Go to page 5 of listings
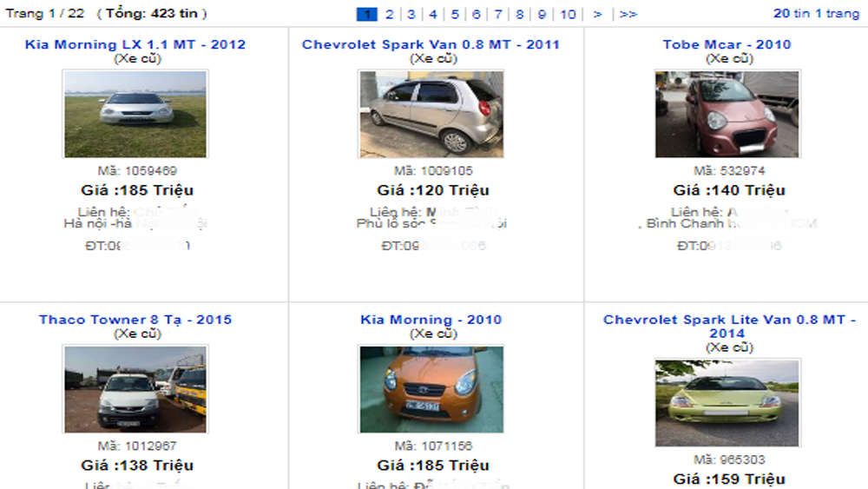Viewport: 868px width, 489px height. (455, 15)
